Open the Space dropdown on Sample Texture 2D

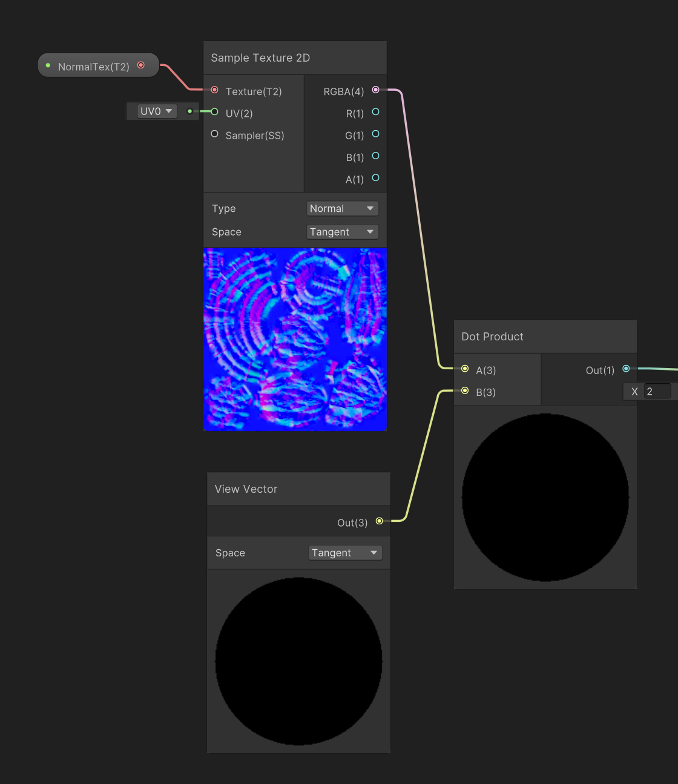pyautogui.click(x=342, y=232)
